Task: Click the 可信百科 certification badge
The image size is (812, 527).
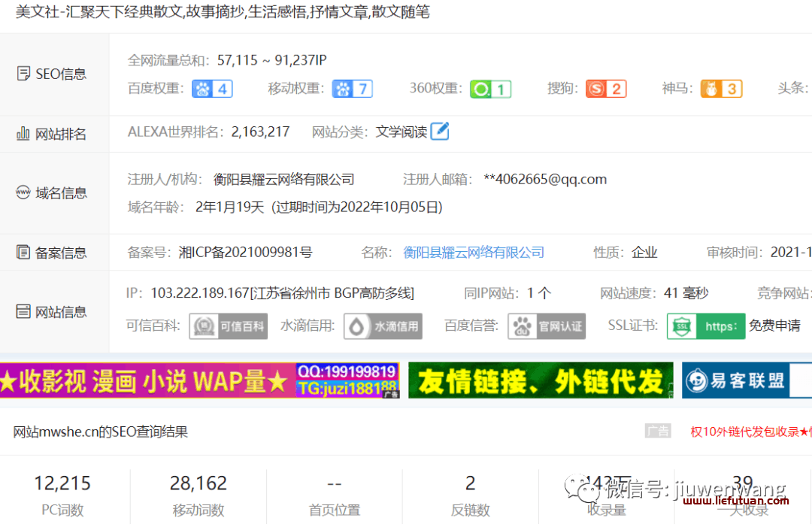Action: tap(228, 326)
